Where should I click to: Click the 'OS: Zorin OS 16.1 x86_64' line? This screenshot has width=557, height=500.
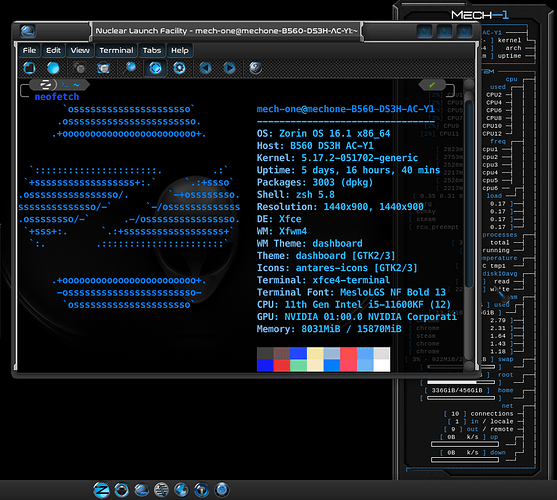(x=323, y=134)
